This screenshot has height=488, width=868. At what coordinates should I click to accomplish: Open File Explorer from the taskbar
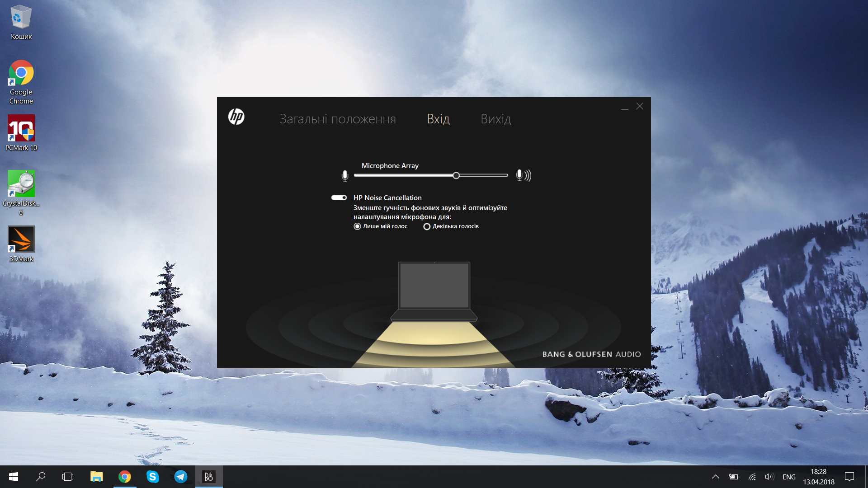96,477
